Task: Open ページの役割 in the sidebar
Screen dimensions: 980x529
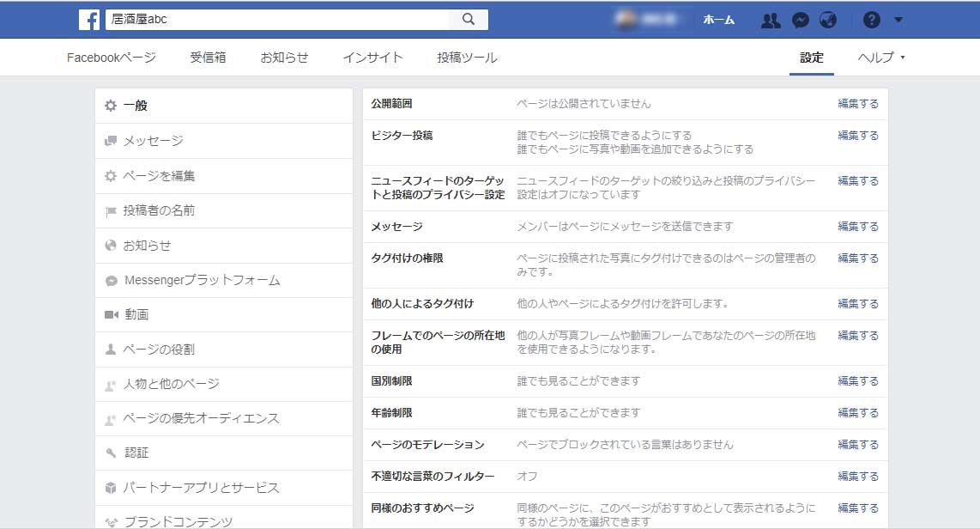Action: [159, 350]
